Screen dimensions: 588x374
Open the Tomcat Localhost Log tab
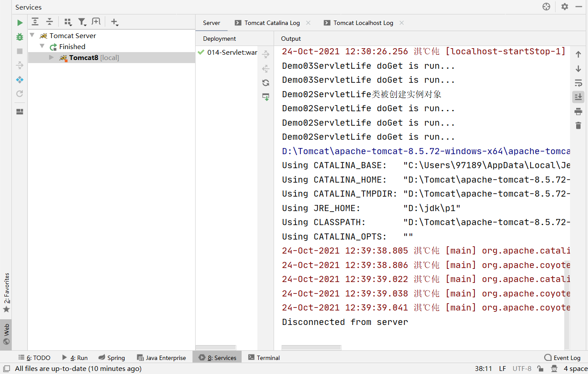(x=359, y=23)
